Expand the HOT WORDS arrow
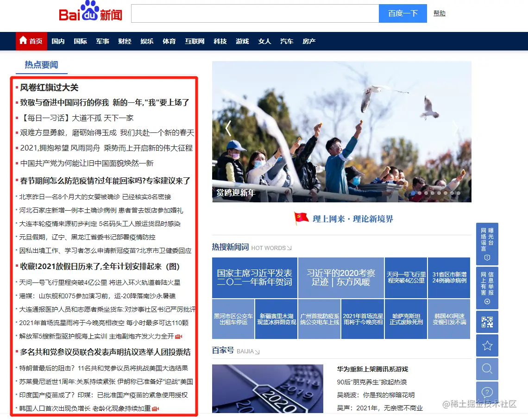This screenshot has width=528, height=420. [289, 248]
